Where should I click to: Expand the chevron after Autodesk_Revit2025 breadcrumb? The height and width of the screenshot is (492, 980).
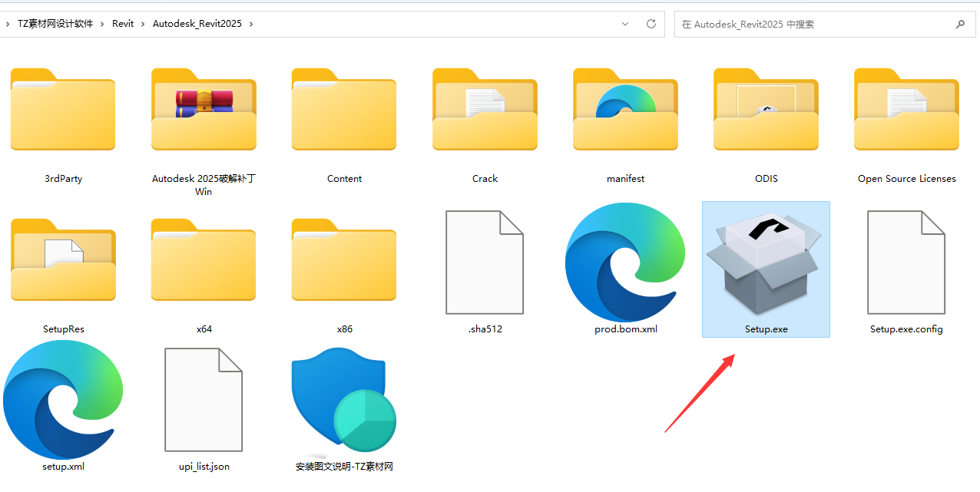251,24
